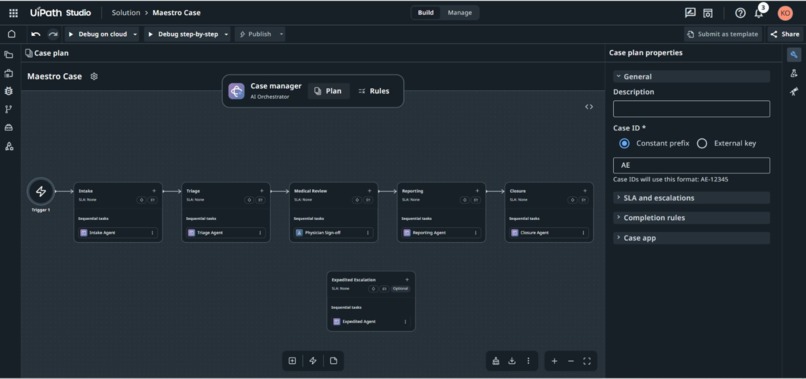Select the Plan tab in Case manager

(328, 91)
